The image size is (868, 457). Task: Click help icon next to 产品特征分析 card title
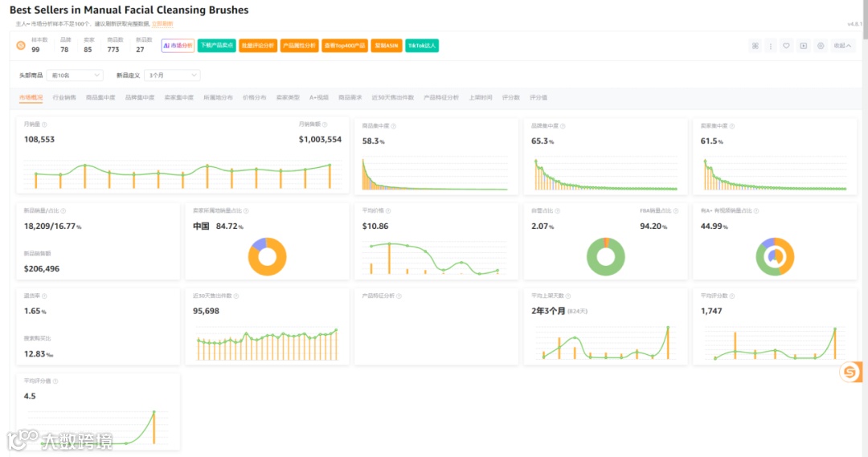399,296
